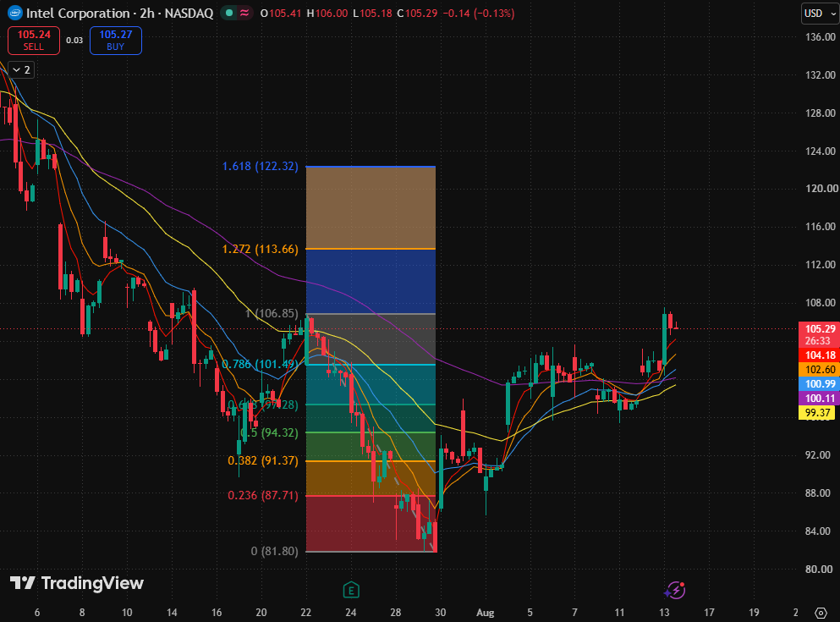
Task: Click the brown 1.272–1.618 Fibonacci zone
Action: tap(371, 208)
